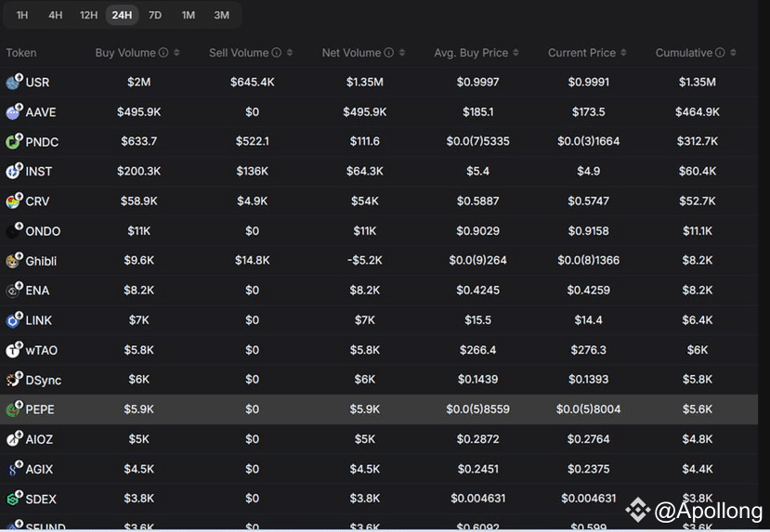The width and height of the screenshot is (770, 532).
Task: Select ENA average buy price $0.4245
Action: pos(477,290)
